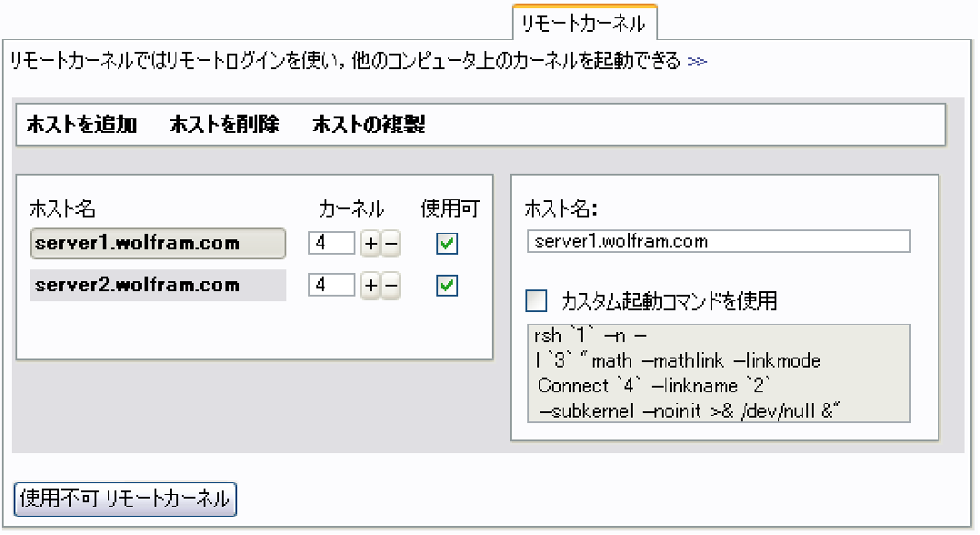Select host server1.wolfram.com in the list
980x535 pixels.
(158, 244)
